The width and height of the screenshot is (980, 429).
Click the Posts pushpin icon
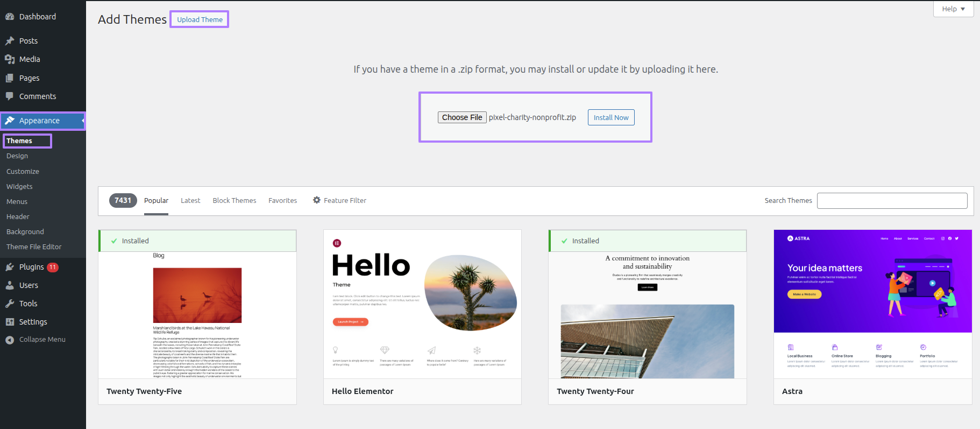pyautogui.click(x=10, y=41)
